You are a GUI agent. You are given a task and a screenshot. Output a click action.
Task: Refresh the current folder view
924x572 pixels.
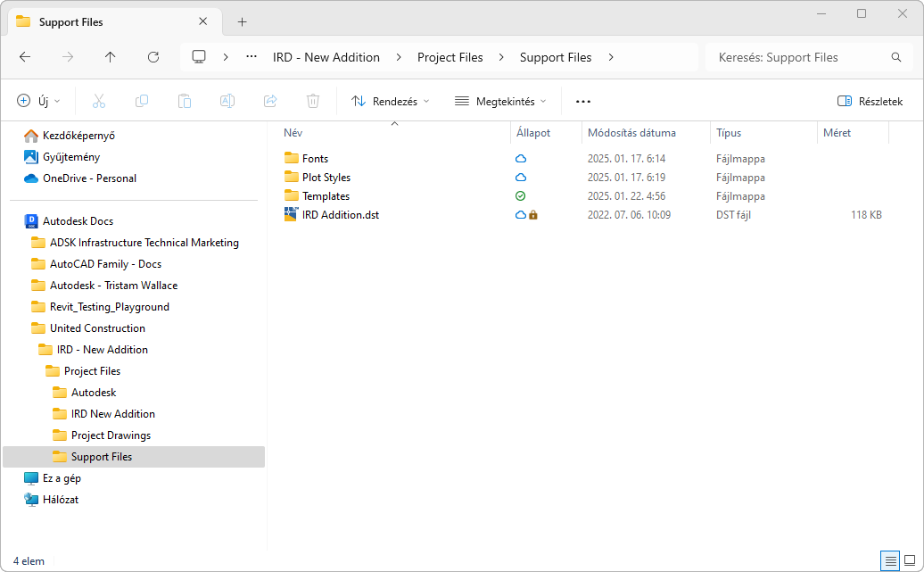153,57
